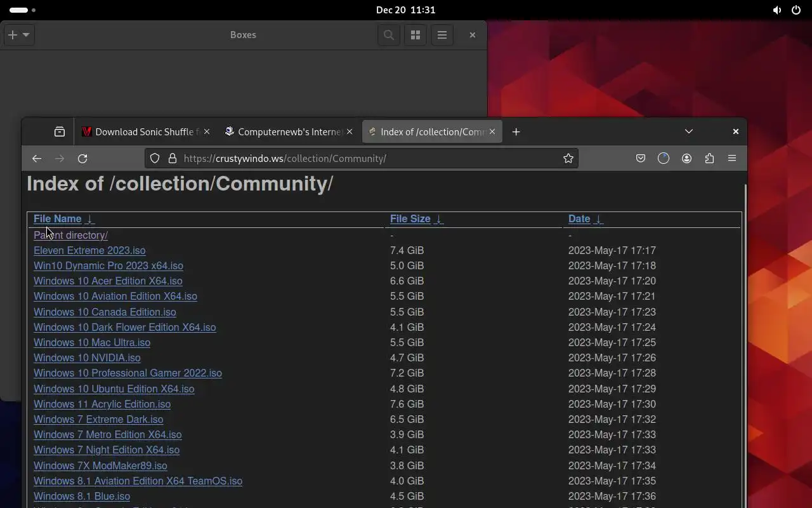
Task: Open Windows 11 Acrylic Edition.iso
Action: 102,404
